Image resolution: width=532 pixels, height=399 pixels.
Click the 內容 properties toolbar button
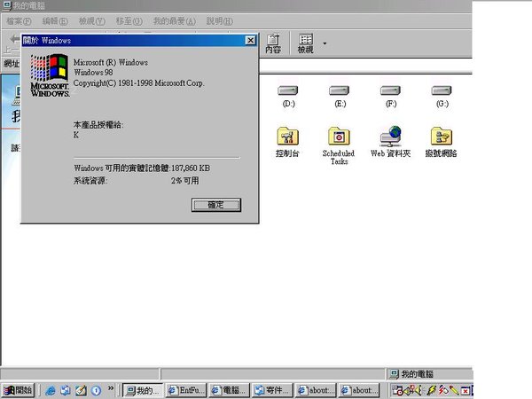[x=273, y=43]
